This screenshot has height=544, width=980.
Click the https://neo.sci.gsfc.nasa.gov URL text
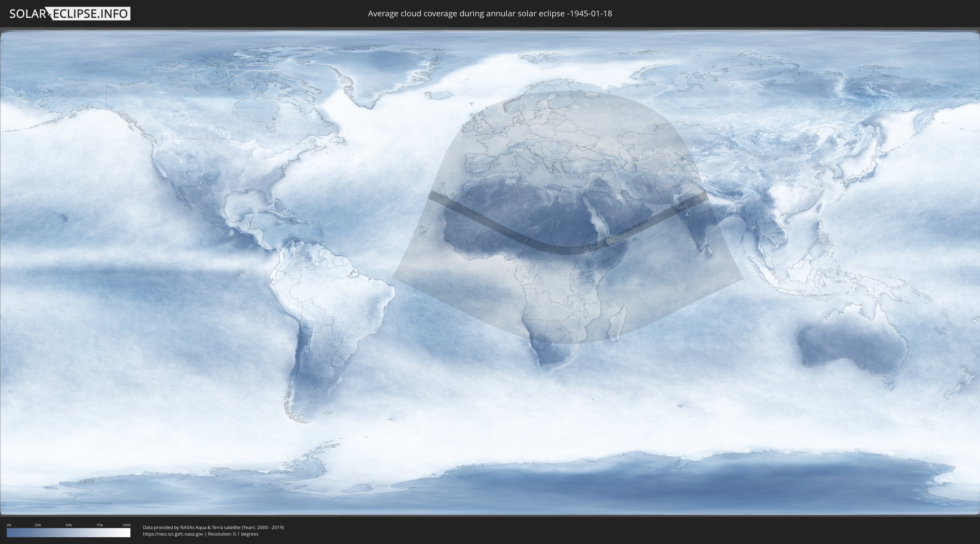pyautogui.click(x=173, y=534)
